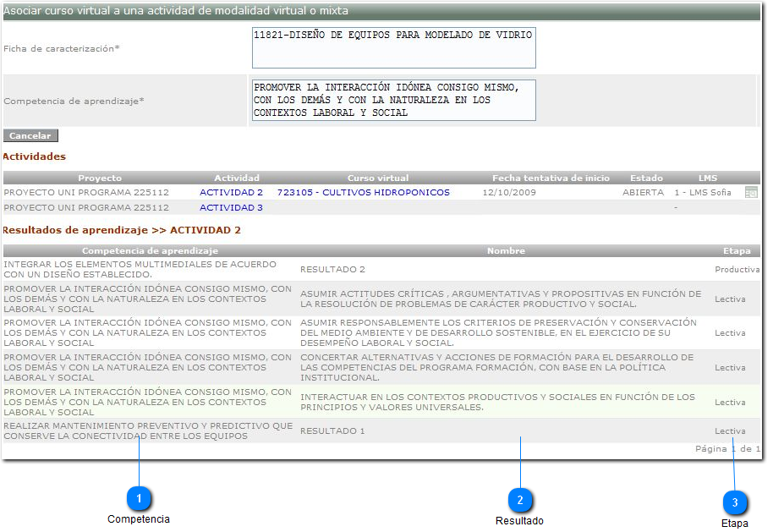Select PROYECTO UNI PROGRAMA 225112 in ACTIVIDAD 3 row

[x=86, y=207]
